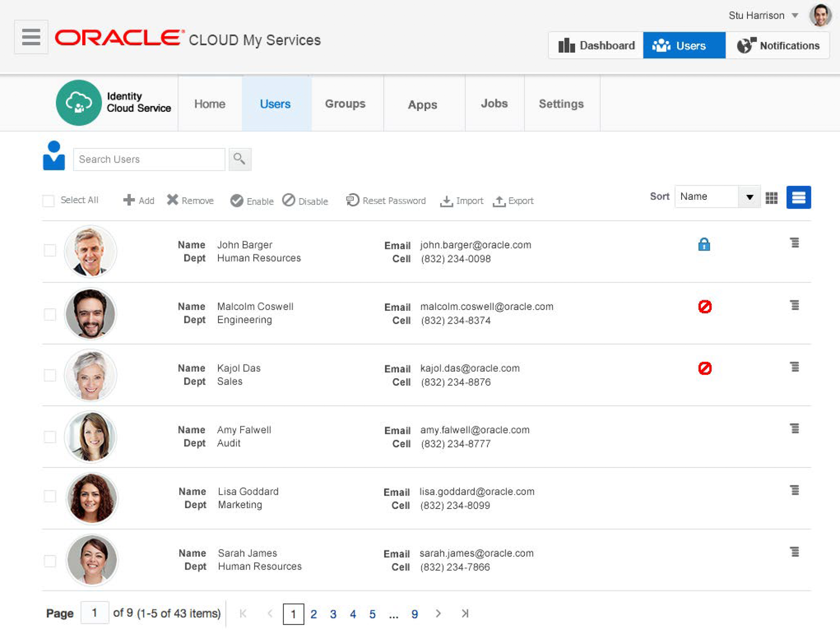Go to page 3
Image resolution: width=840 pixels, height=630 pixels.
tap(333, 614)
